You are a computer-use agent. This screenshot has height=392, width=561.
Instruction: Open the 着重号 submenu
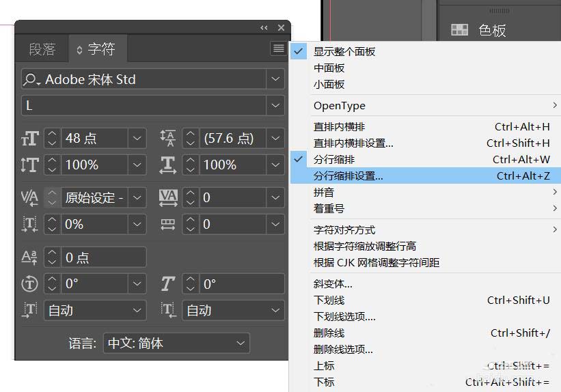pos(426,208)
